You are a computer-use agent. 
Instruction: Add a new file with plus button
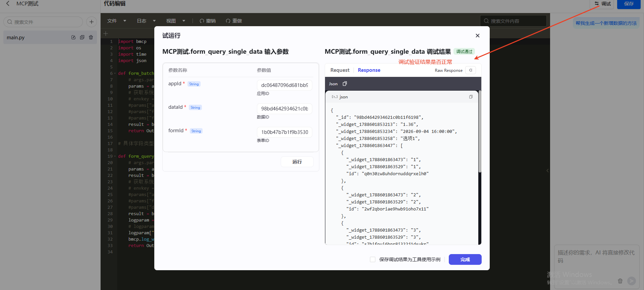[92, 22]
